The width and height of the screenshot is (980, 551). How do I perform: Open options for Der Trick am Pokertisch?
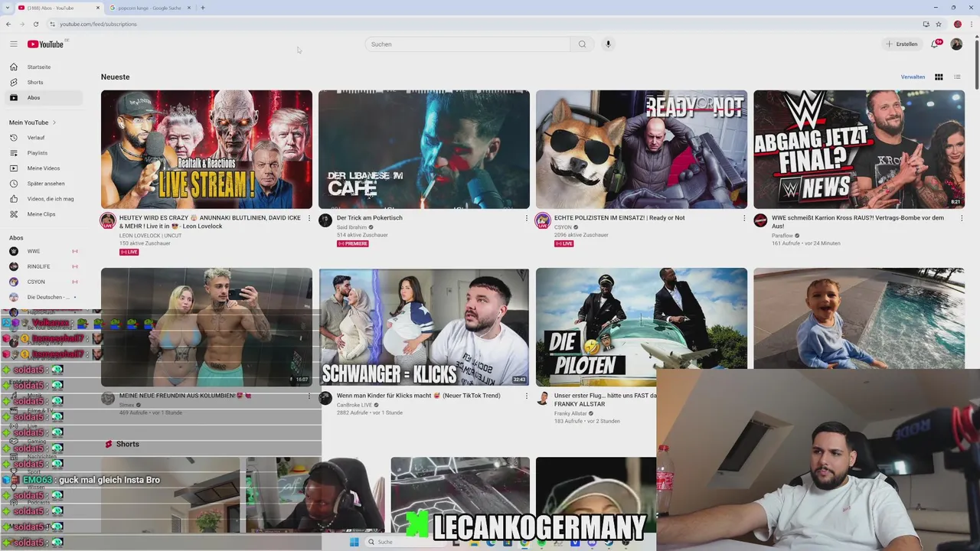[x=527, y=218]
